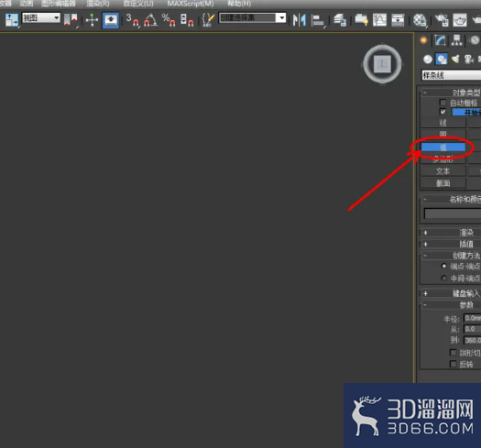This screenshot has width=481, height=448.
Task: Enable the 自动栅格 checkbox
Action: (443, 103)
